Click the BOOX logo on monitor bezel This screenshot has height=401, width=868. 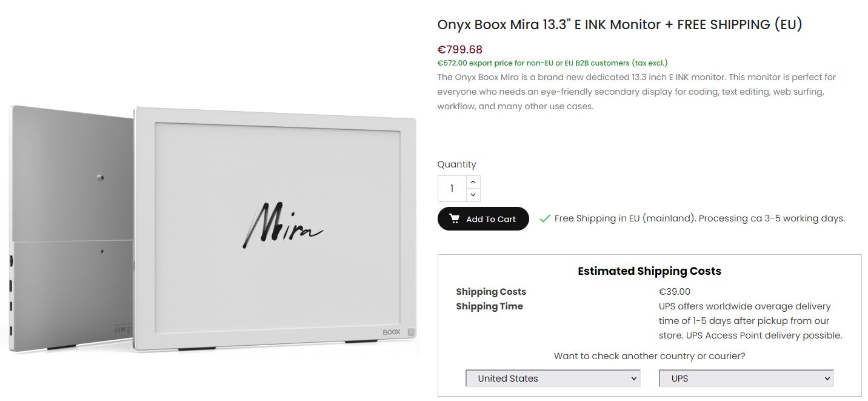tap(392, 332)
